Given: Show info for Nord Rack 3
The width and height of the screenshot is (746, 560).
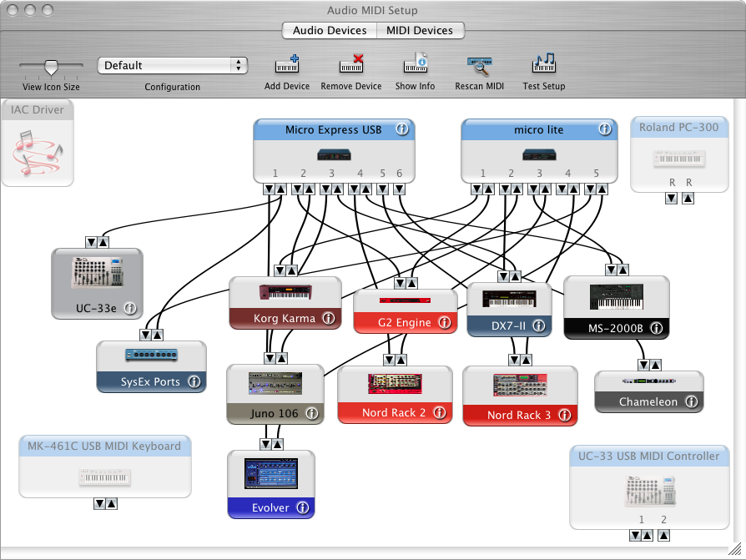Looking at the screenshot, I should (x=564, y=415).
